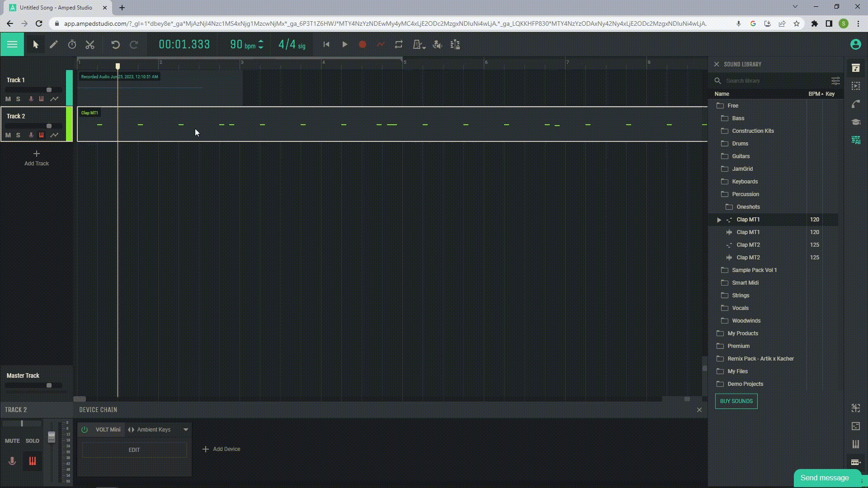Open the Demo Projects folder
This screenshot has height=488, width=868.
pyautogui.click(x=745, y=384)
